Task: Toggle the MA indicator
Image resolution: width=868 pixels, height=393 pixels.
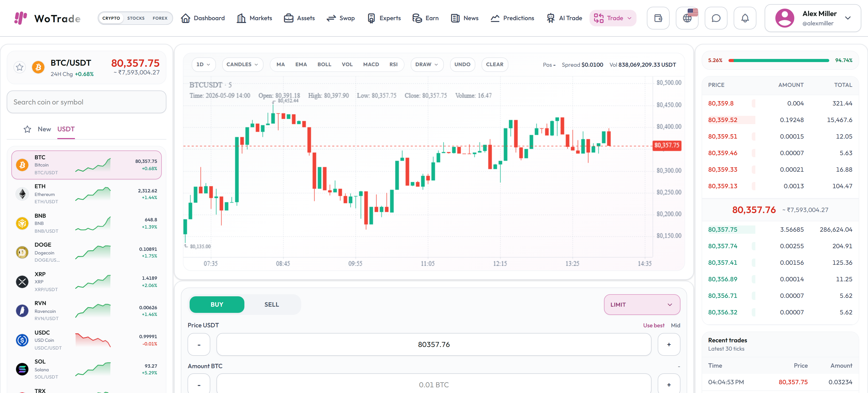Action: 280,64
